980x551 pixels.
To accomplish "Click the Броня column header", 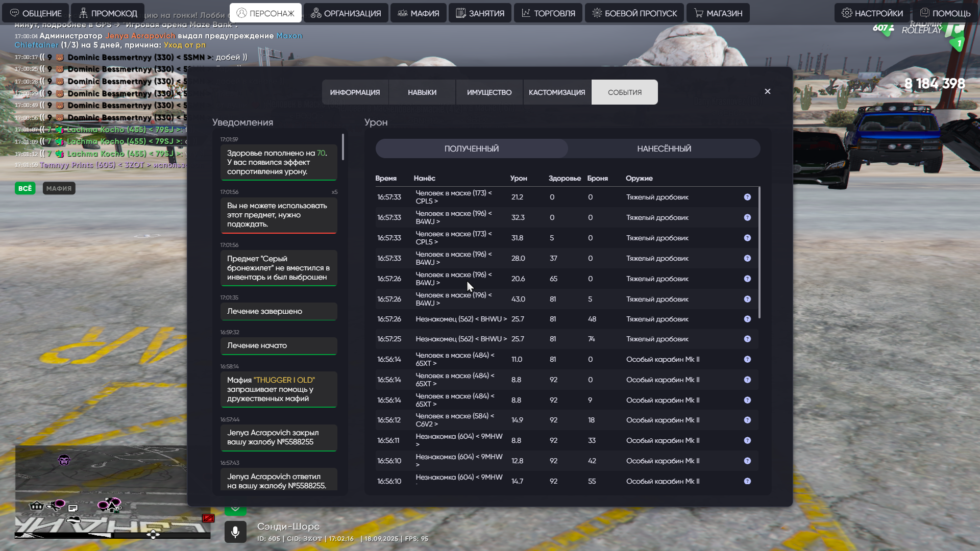I will [597, 178].
